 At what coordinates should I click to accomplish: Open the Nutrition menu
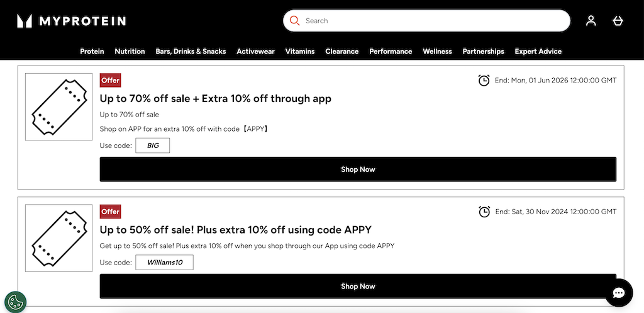pyautogui.click(x=130, y=52)
